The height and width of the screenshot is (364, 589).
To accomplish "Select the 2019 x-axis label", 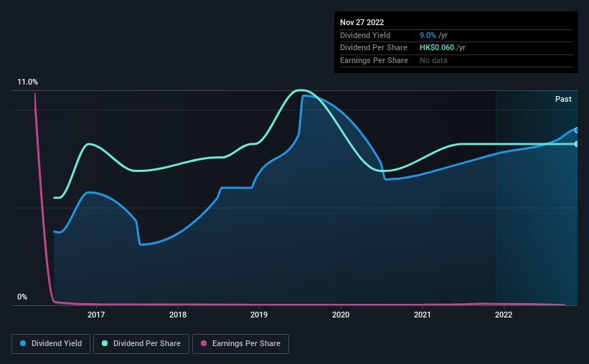I will [x=259, y=315].
